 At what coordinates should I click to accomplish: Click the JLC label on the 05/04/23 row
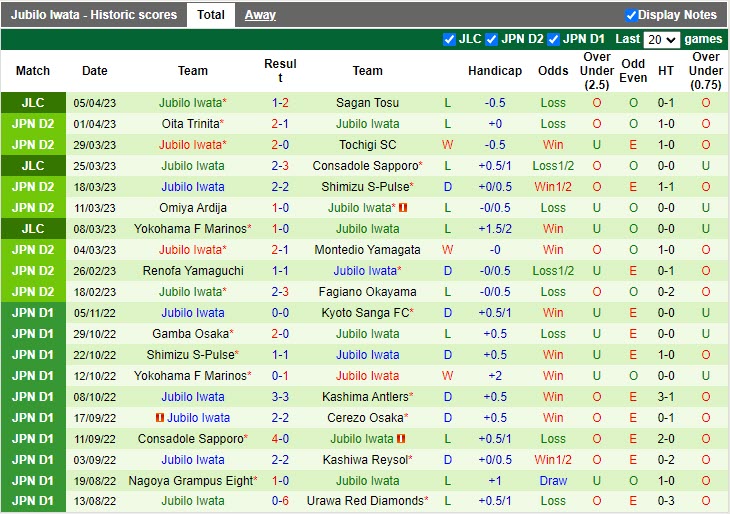click(x=33, y=103)
